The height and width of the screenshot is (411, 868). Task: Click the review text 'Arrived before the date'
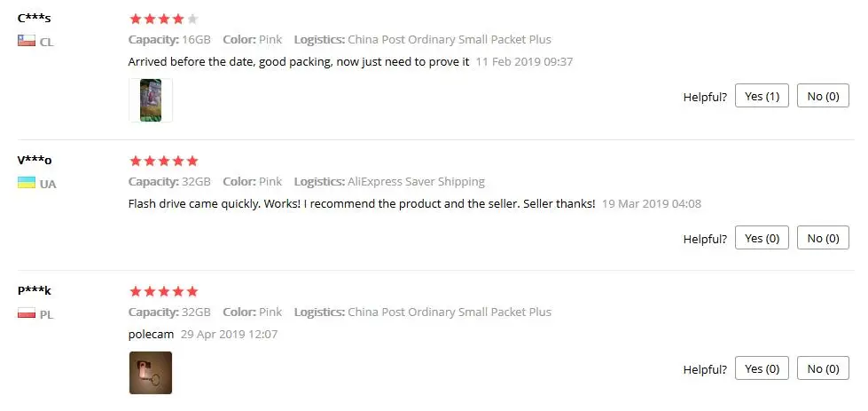pos(299,62)
